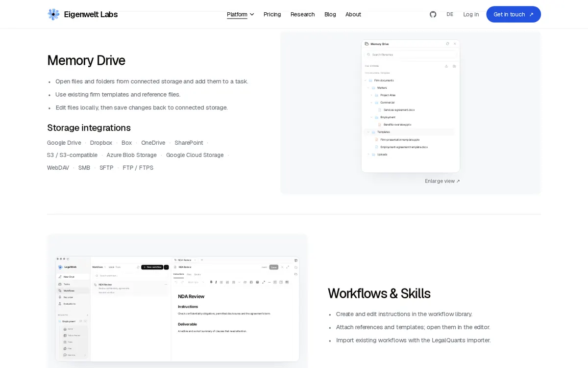Viewport: 588px width, 368px height.
Task: Switch language with the DE toggle
Action: click(x=450, y=14)
